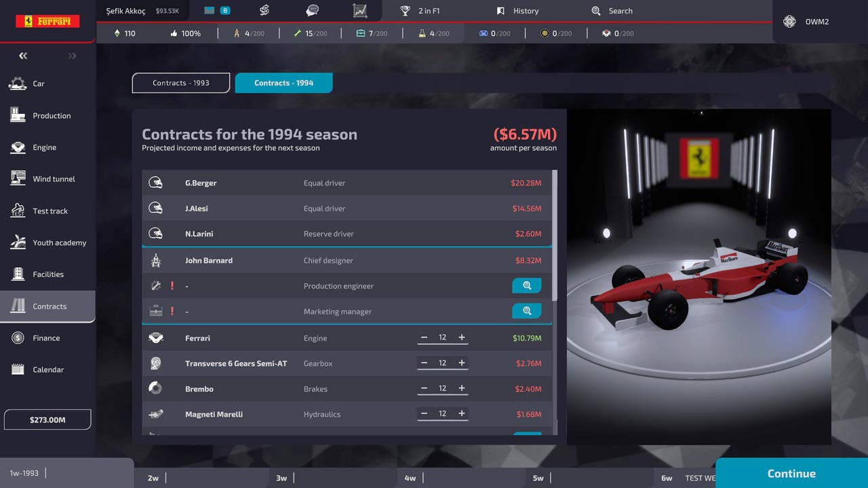Increase Gearbox quantity with plus

462,363
